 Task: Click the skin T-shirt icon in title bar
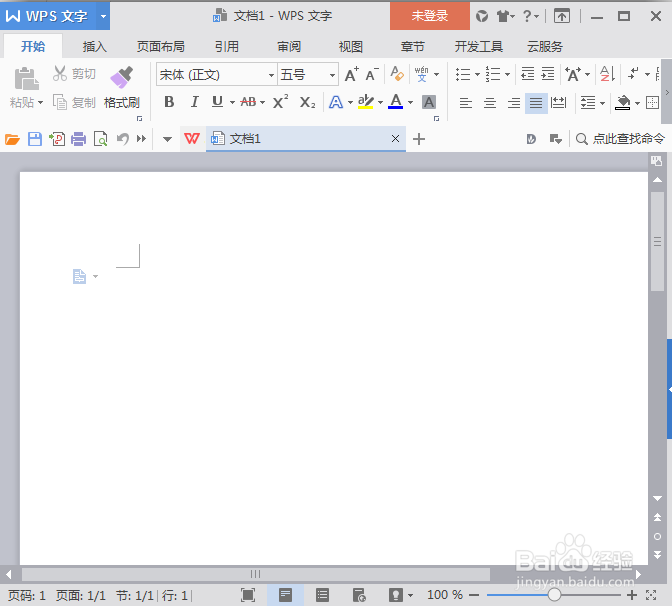tap(503, 16)
